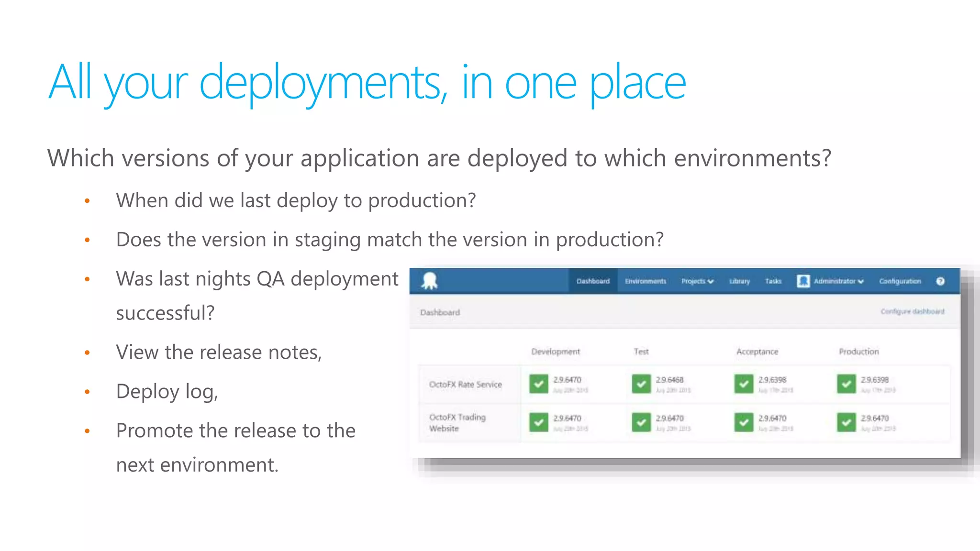Go to the Library menu item

pyautogui.click(x=739, y=281)
